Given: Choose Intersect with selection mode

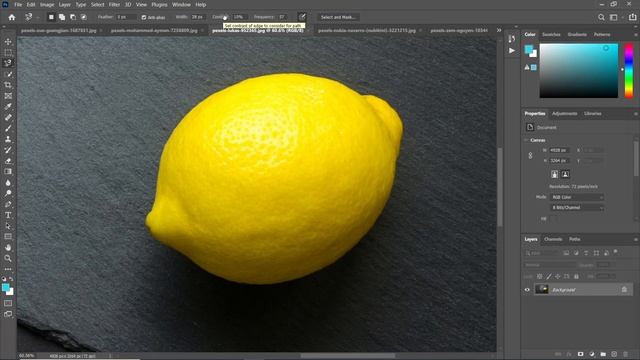Looking at the screenshot, I should (84, 17).
